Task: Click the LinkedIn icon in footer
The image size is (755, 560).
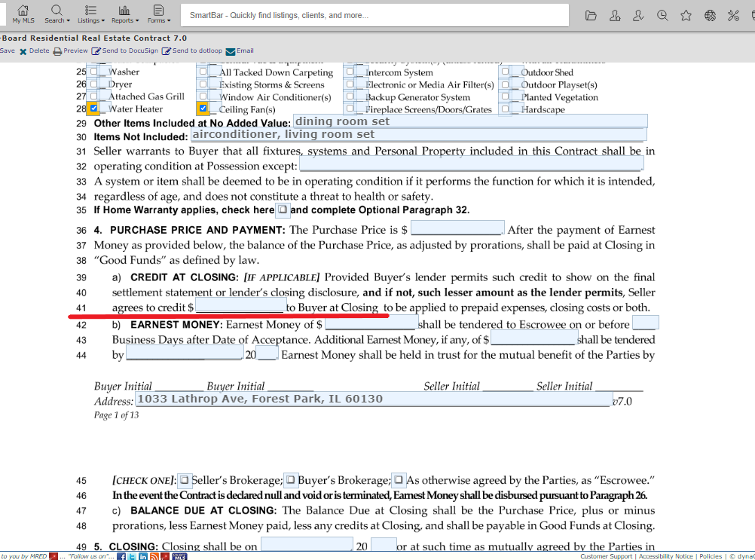Action: tap(143, 556)
